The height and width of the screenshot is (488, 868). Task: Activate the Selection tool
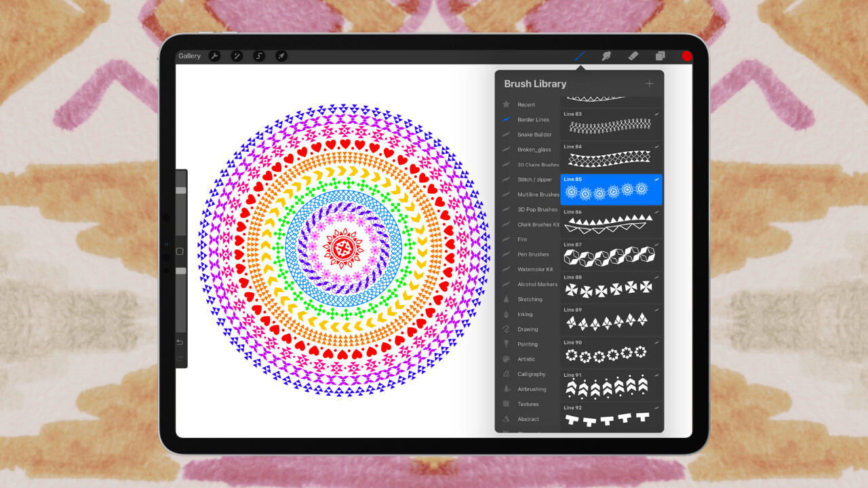258,56
